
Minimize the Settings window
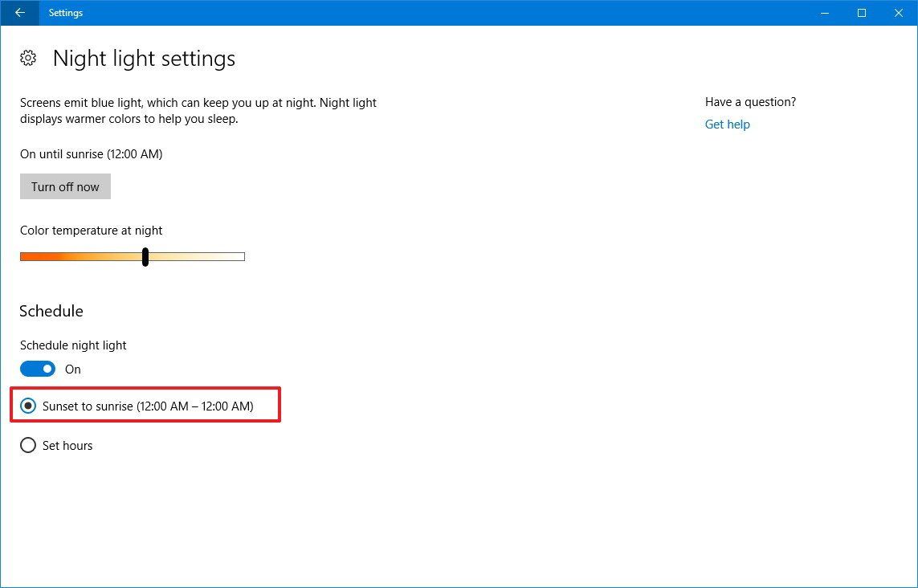825,12
